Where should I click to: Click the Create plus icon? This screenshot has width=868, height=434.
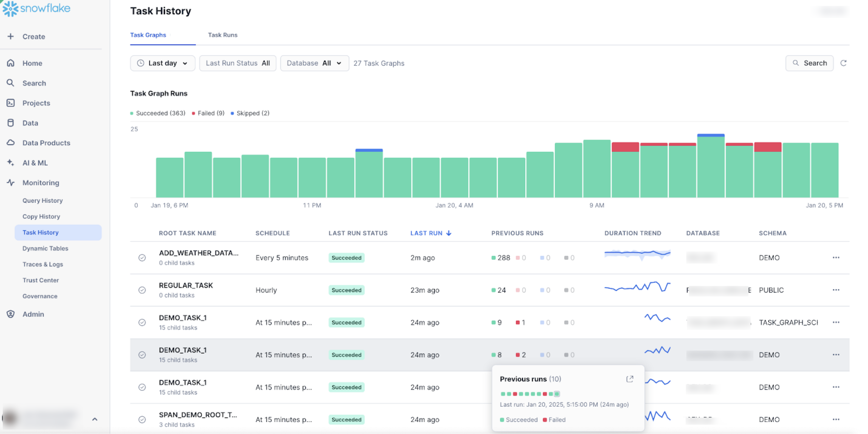click(x=11, y=36)
